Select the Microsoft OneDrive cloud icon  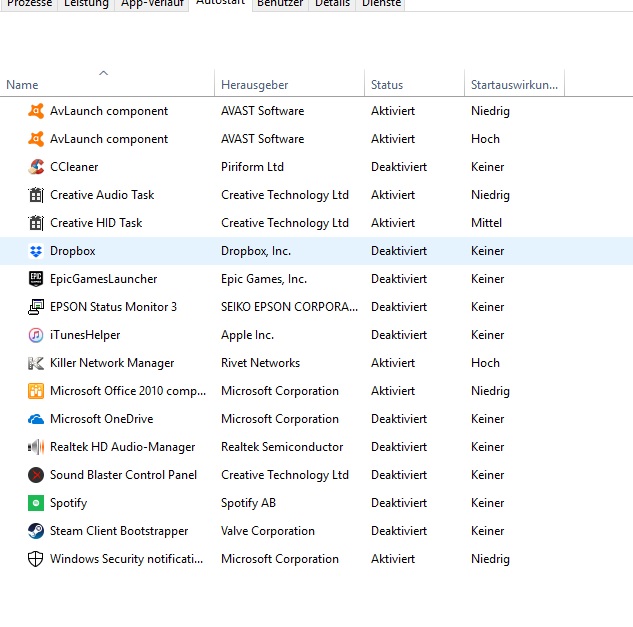(36, 419)
